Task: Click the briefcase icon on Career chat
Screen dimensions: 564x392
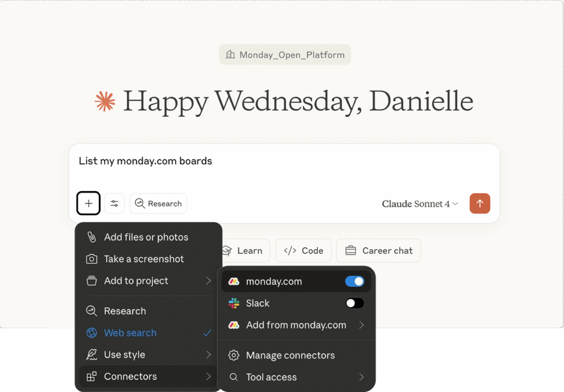Action: click(351, 251)
